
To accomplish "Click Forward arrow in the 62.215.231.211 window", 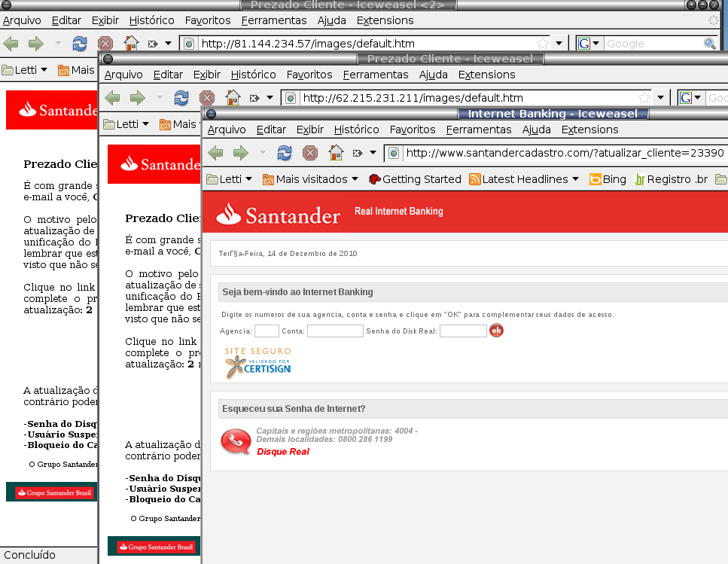I will (x=138, y=98).
